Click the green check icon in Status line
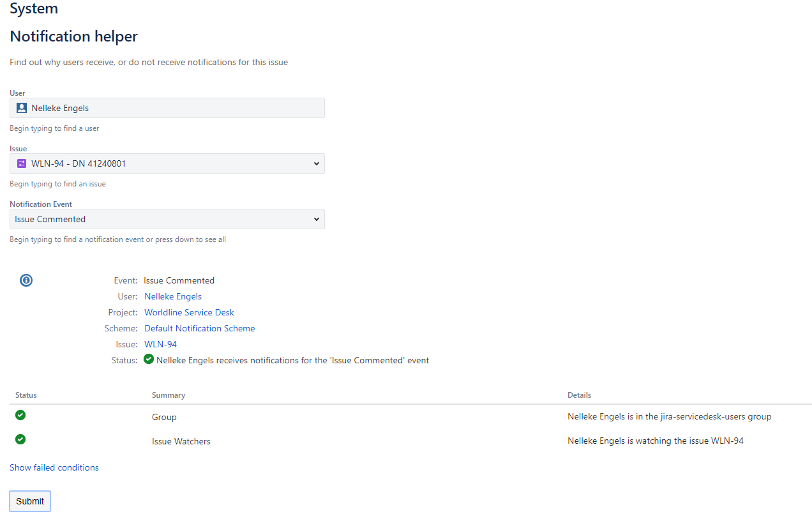 pyautogui.click(x=149, y=359)
